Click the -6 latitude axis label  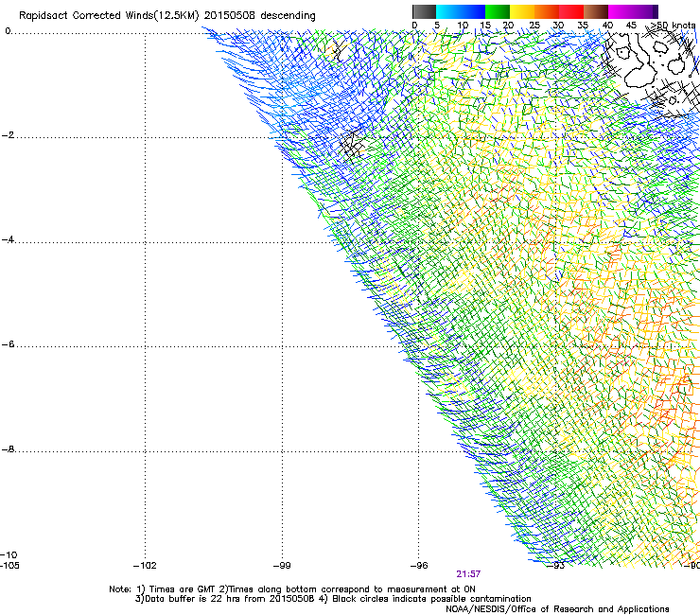[9, 343]
